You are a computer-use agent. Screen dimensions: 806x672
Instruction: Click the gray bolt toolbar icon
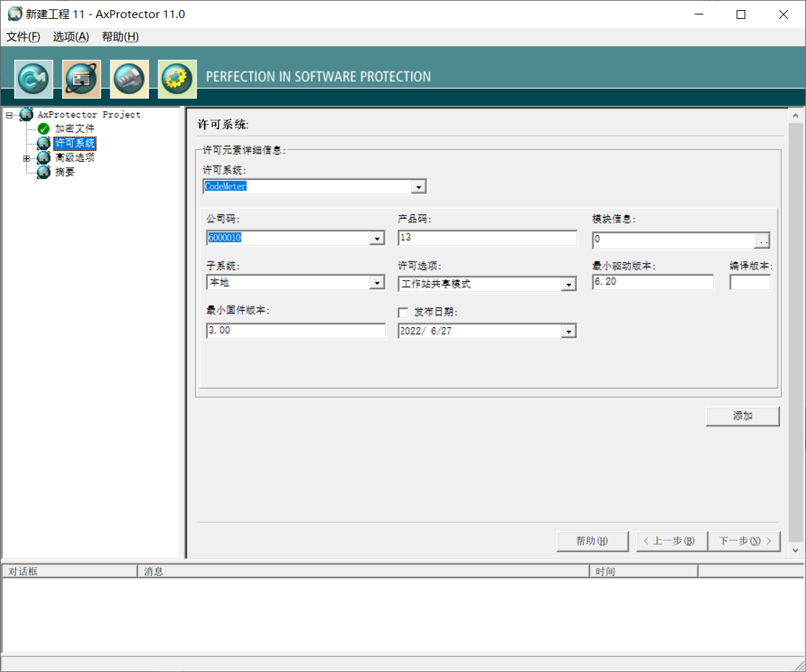129,79
